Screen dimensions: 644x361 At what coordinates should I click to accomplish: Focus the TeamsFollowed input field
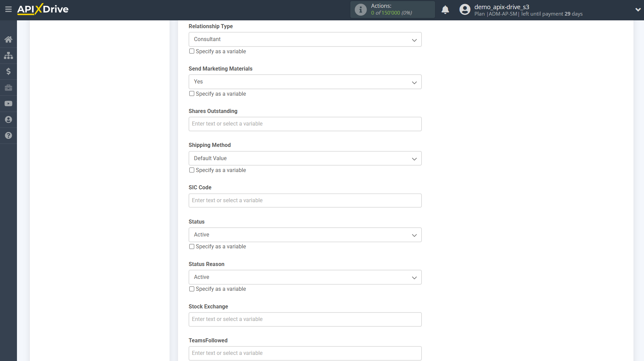(x=305, y=353)
